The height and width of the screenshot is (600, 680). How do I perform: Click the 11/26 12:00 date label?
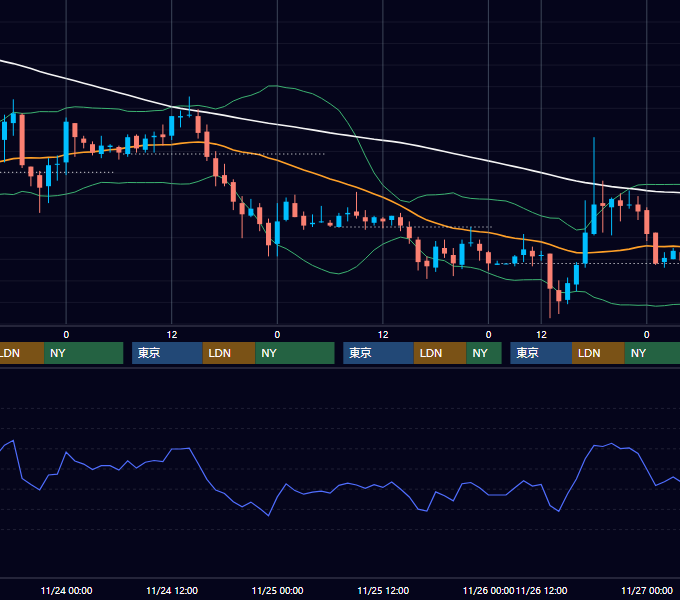(541, 590)
